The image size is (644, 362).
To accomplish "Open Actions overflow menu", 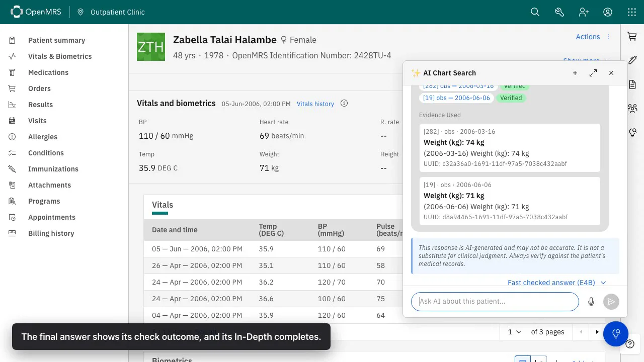I will click(x=608, y=37).
